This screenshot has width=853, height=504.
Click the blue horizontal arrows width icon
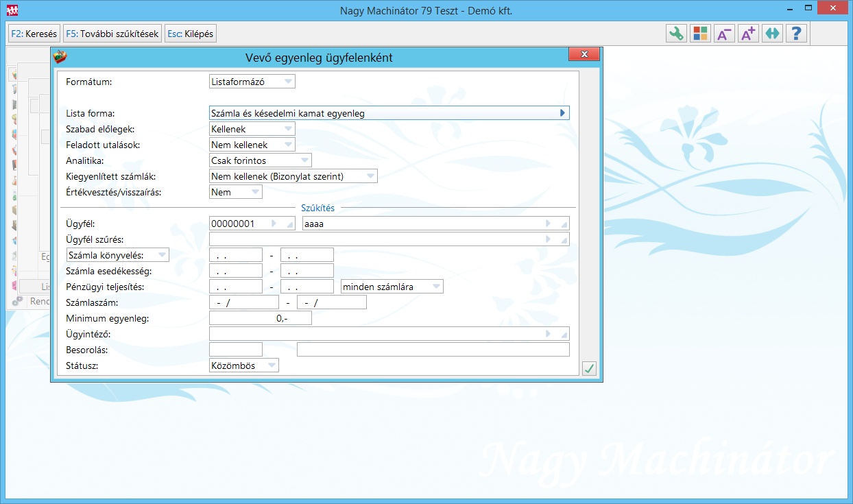pos(772,34)
